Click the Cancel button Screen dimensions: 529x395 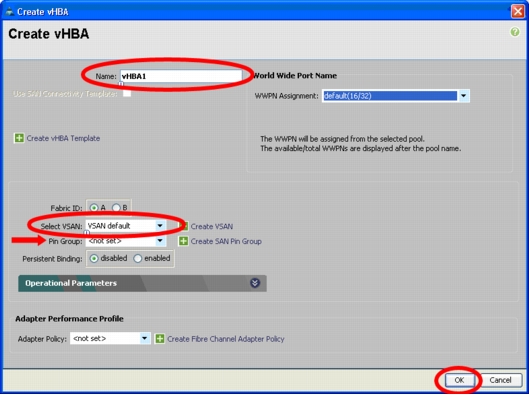500,380
